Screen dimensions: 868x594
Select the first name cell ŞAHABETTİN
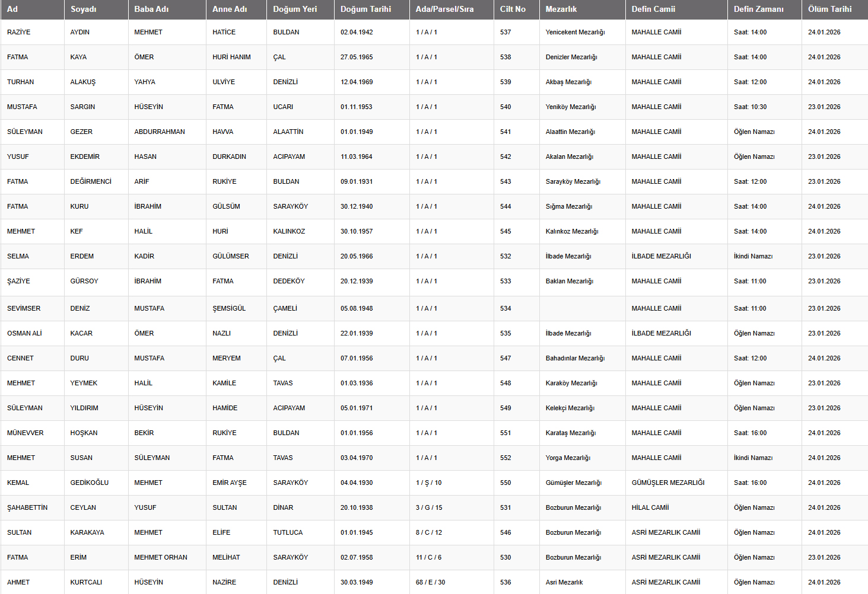[27, 507]
